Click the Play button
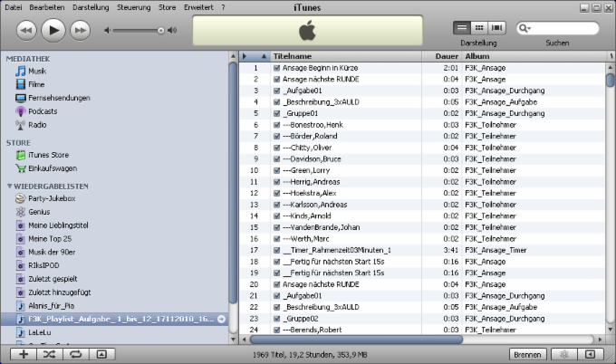The image size is (616, 364). (53, 30)
